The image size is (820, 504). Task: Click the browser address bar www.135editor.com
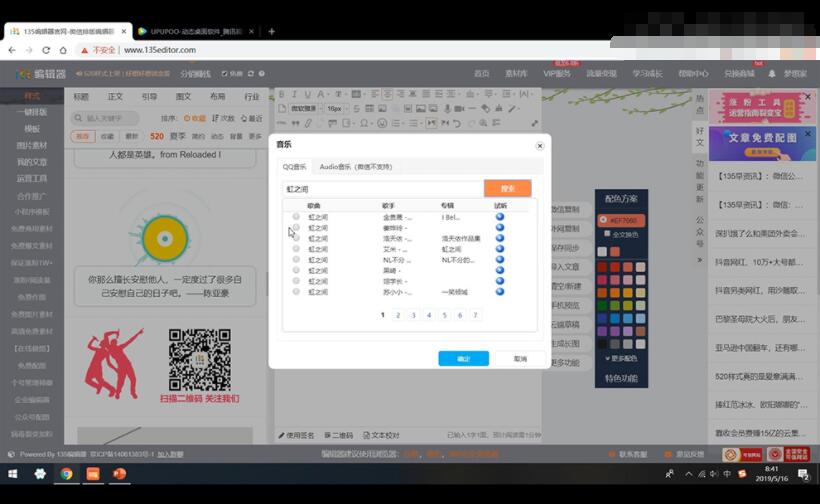coord(160,50)
